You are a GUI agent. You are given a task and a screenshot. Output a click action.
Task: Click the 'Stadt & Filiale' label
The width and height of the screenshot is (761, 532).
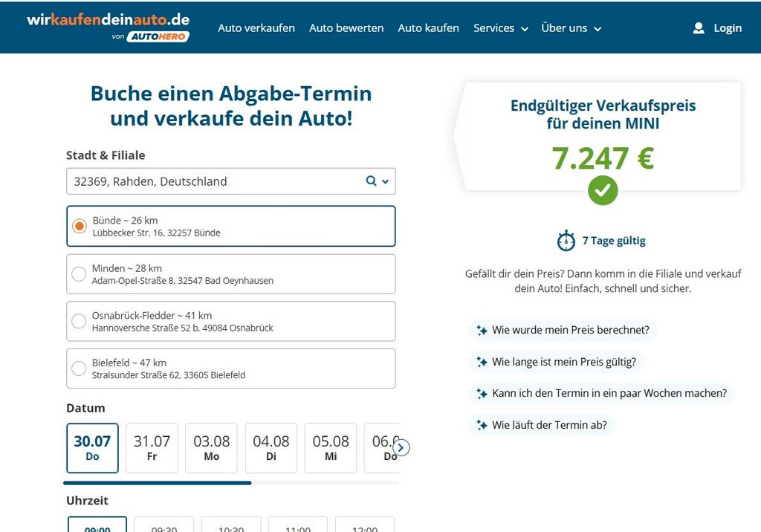coord(106,155)
